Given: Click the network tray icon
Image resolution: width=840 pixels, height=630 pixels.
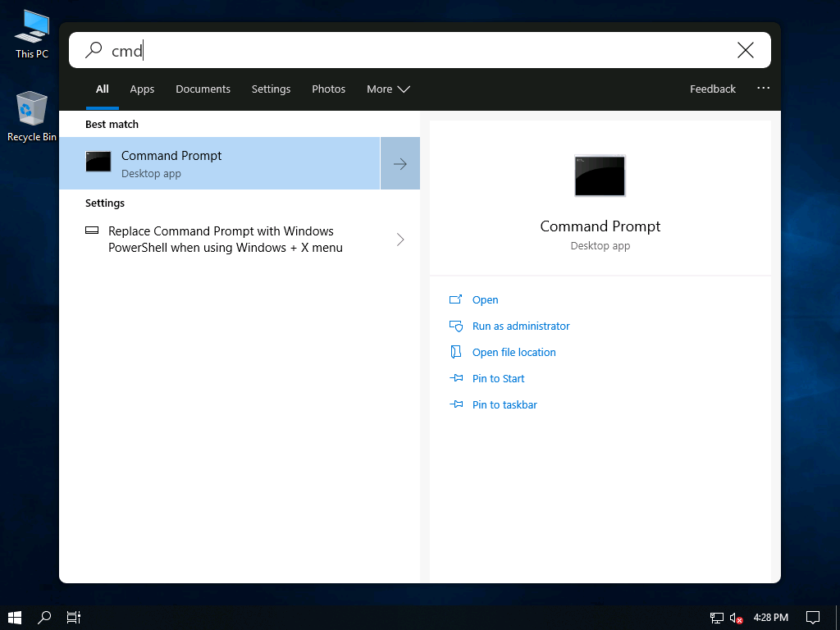Looking at the screenshot, I should pyautogui.click(x=717, y=619).
